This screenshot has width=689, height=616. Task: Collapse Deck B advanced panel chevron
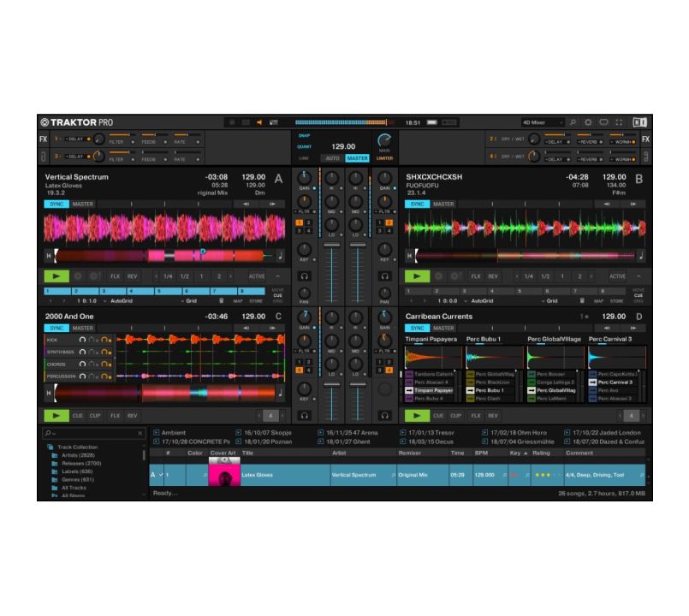[x=639, y=276]
